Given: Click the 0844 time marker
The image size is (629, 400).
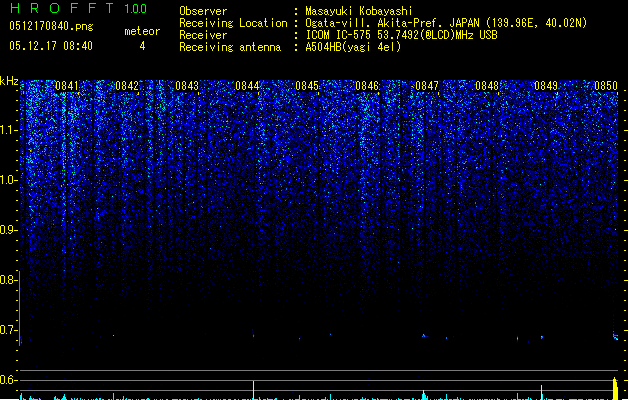Looking at the screenshot, I should click(x=247, y=86).
